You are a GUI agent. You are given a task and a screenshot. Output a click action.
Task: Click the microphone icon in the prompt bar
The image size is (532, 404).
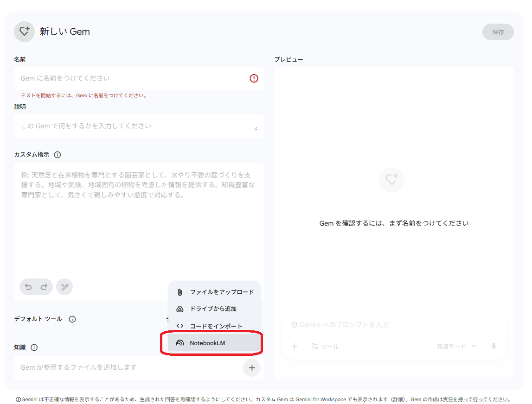click(493, 346)
